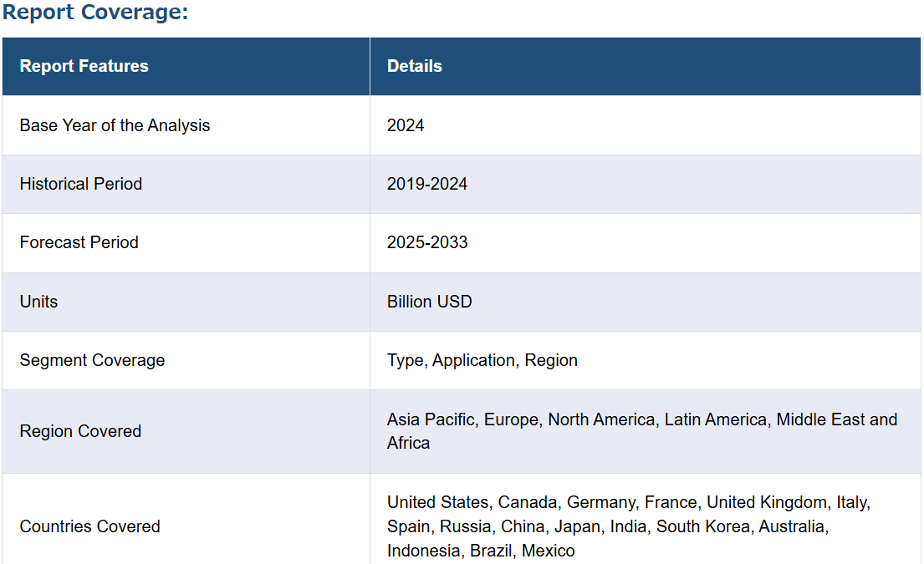Click "North America" in the regions list
This screenshot has height=564, width=924.
(601, 419)
